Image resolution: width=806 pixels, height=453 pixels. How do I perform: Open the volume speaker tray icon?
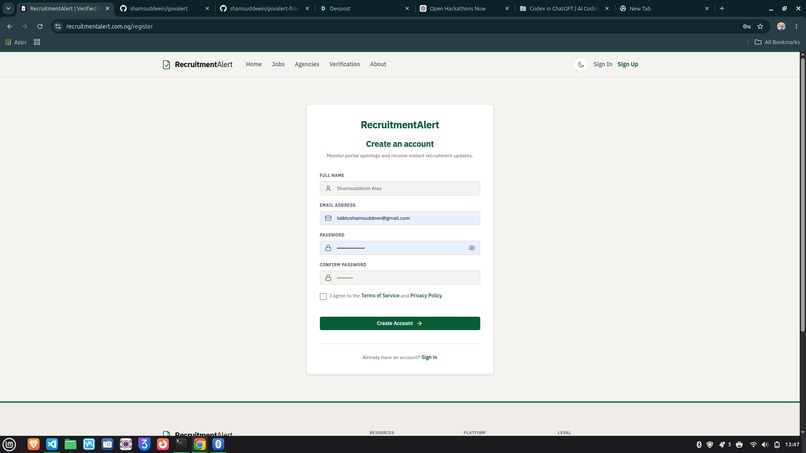point(765,444)
